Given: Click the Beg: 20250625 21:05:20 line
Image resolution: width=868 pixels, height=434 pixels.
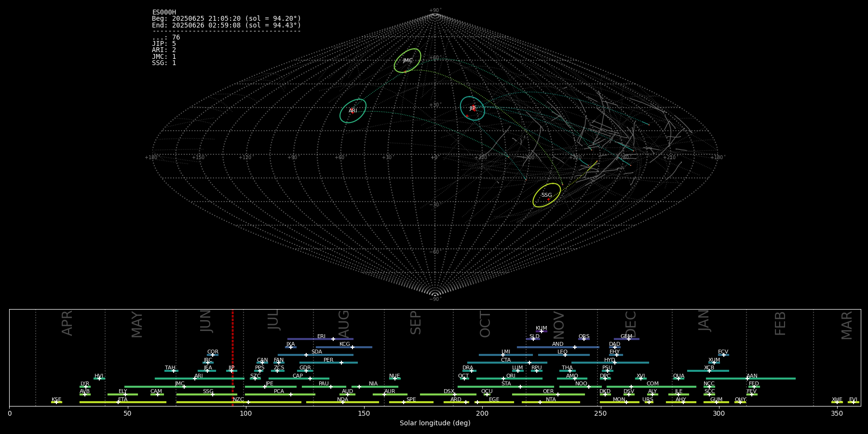Looking at the screenshot, I should click(226, 18).
